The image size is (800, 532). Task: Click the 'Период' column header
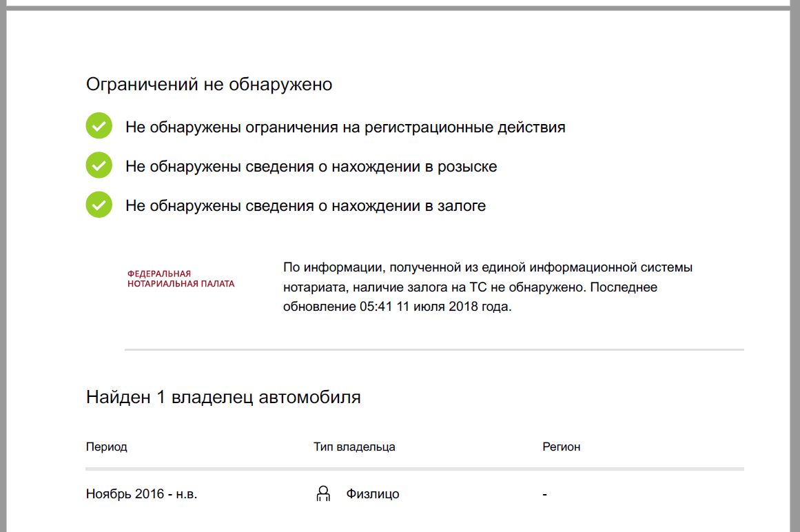[x=107, y=447]
